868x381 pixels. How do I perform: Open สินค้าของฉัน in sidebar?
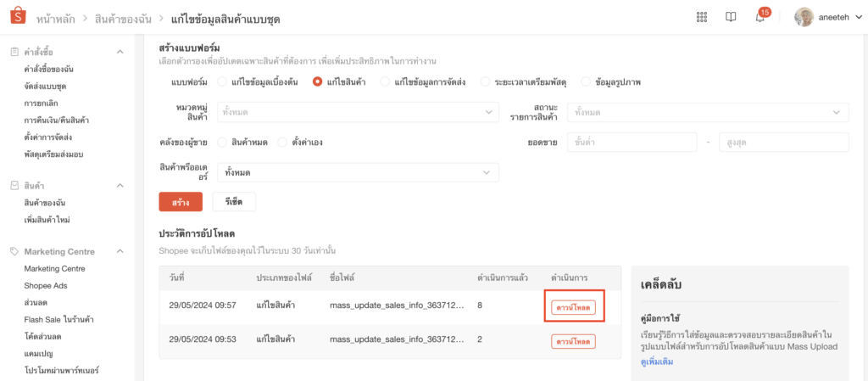point(46,203)
